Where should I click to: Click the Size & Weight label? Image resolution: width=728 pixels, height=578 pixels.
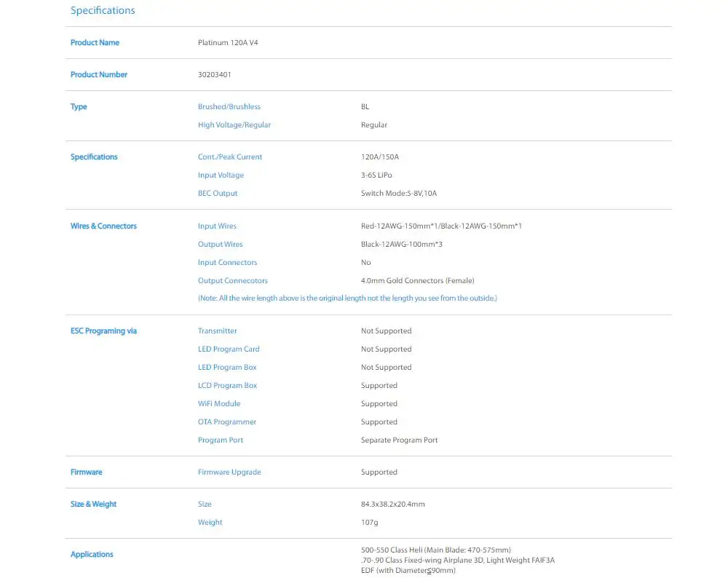point(93,504)
